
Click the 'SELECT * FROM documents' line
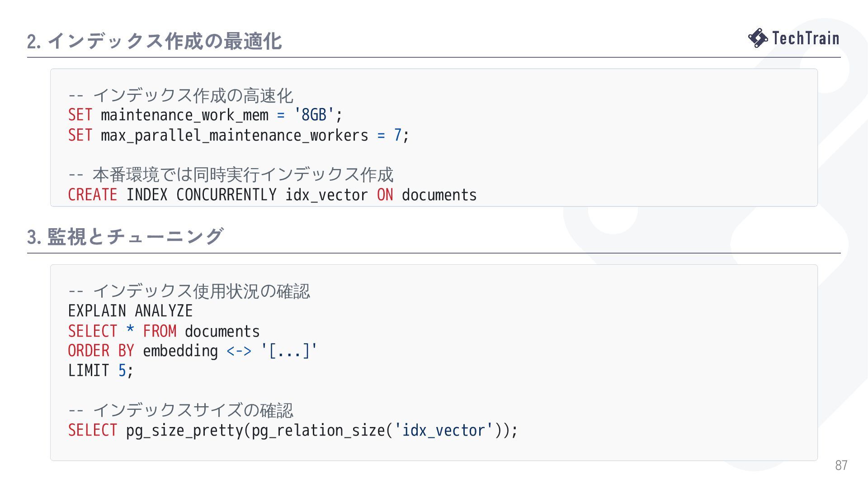pyautogui.click(x=164, y=331)
